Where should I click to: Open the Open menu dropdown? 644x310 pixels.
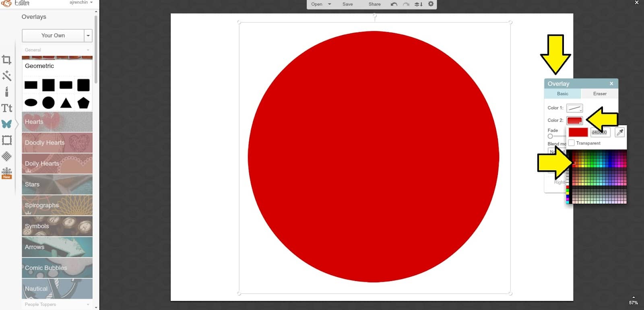point(321,4)
